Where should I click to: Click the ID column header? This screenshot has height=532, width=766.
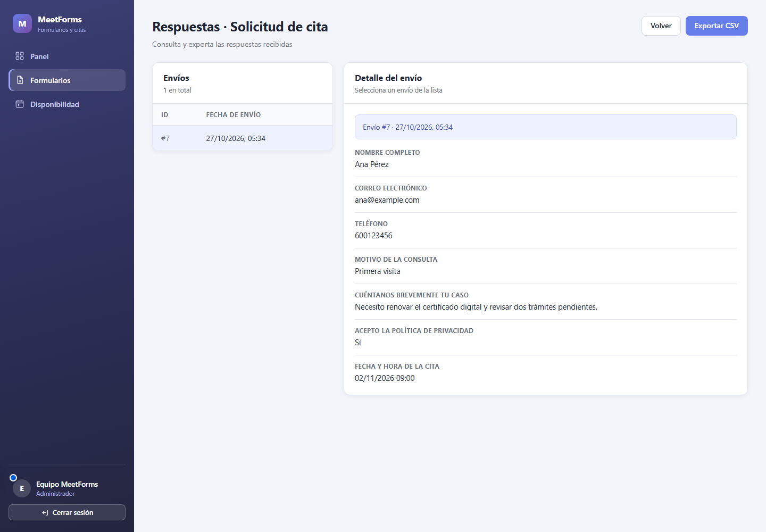pos(164,115)
